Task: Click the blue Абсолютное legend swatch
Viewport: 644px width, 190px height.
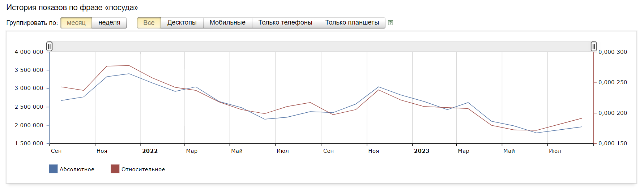Action: [53, 169]
